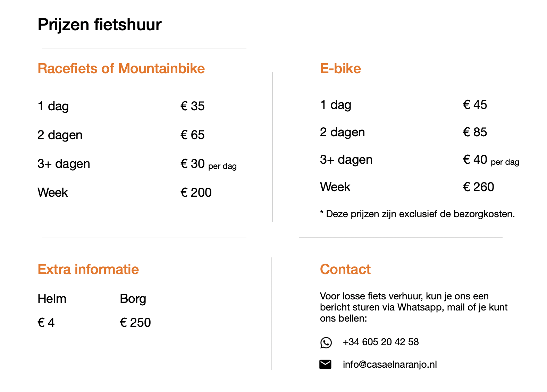Screen dimensions: 547x392
Task: Click the € 45 e-bike day price
Action: pyautogui.click(x=475, y=105)
